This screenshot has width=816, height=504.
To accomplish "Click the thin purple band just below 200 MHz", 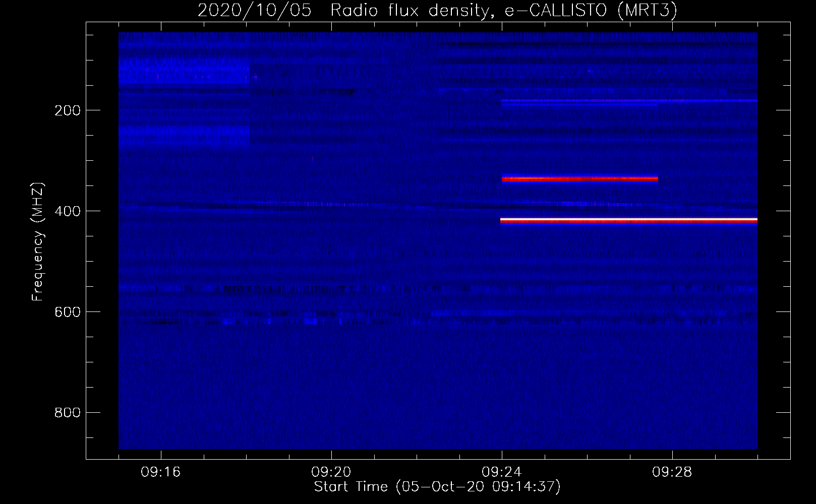I will (x=629, y=101).
